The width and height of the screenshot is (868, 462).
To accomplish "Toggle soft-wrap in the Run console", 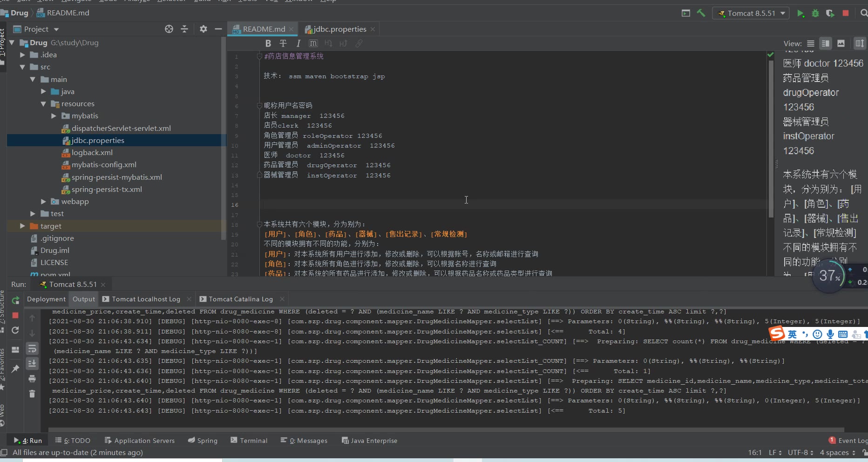I will point(32,348).
